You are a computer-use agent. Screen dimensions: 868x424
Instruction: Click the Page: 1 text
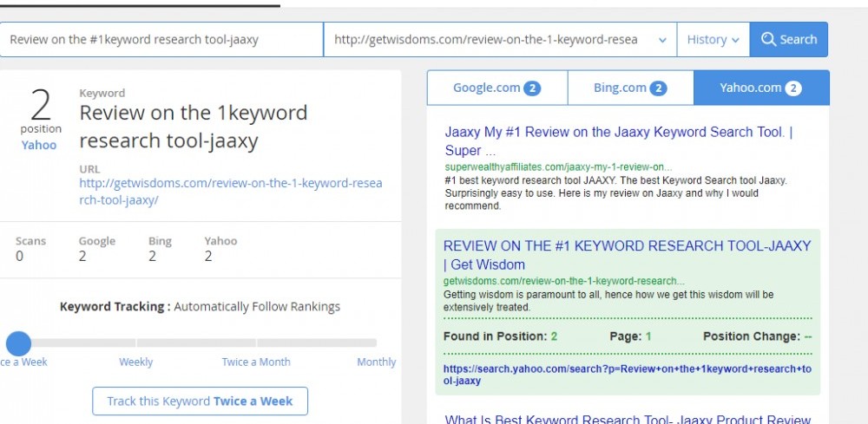pos(630,336)
